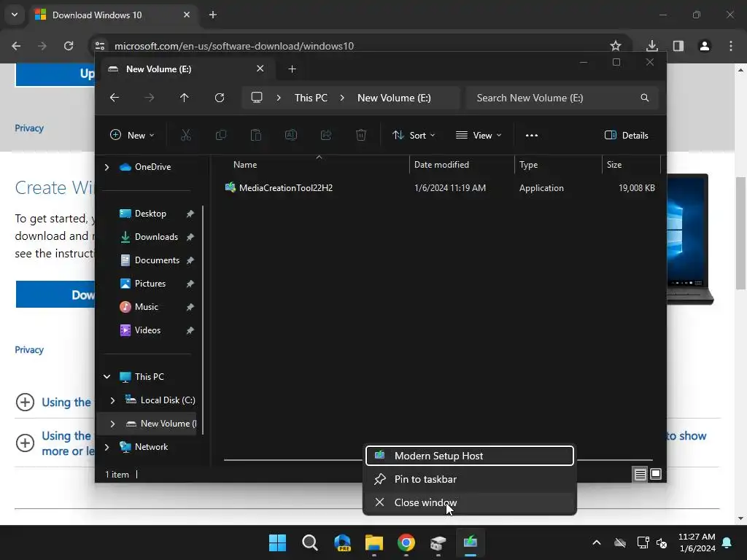Expand the New Volume tree node
This screenshot has height=560, width=747.
pos(112,424)
